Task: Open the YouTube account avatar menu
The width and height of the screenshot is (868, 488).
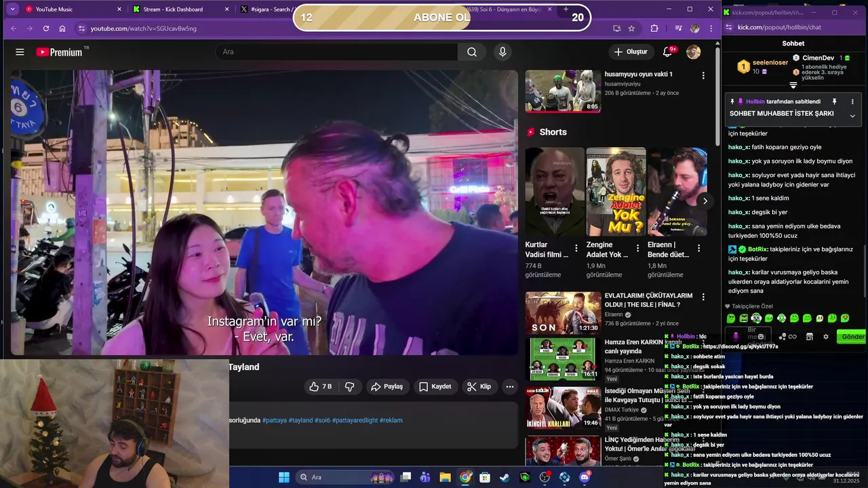Action: (693, 52)
